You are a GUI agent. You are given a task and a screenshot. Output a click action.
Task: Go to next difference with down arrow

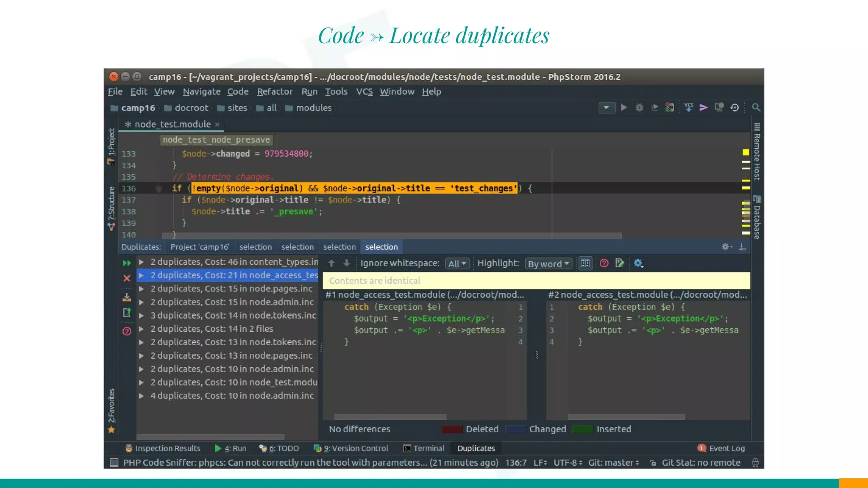(x=347, y=263)
